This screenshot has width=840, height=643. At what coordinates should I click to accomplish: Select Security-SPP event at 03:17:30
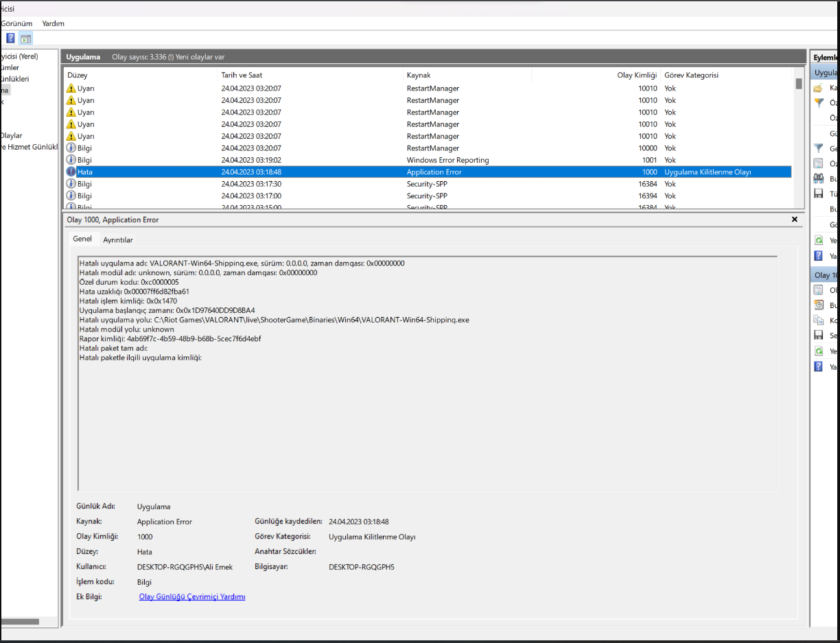pyautogui.click(x=428, y=184)
